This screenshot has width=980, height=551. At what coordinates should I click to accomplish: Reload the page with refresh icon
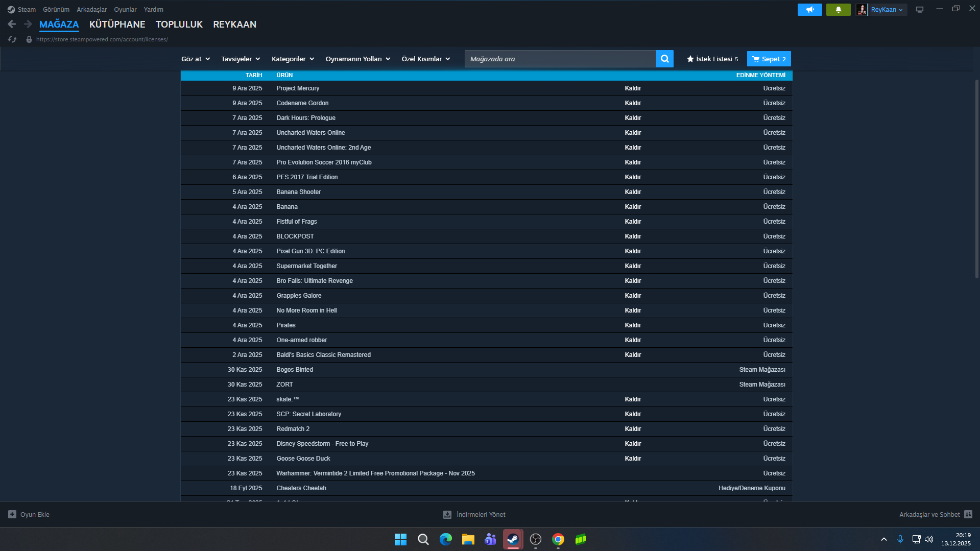pyautogui.click(x=12, y=39)
